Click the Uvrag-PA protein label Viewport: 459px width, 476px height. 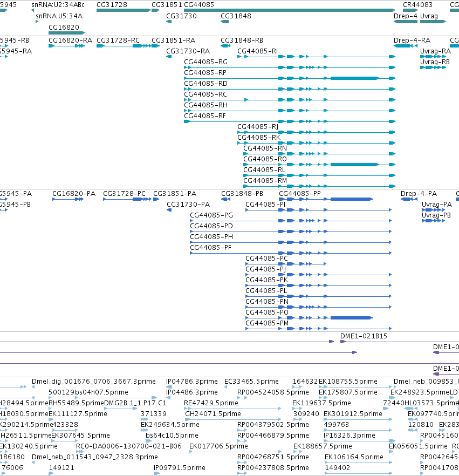436,205
